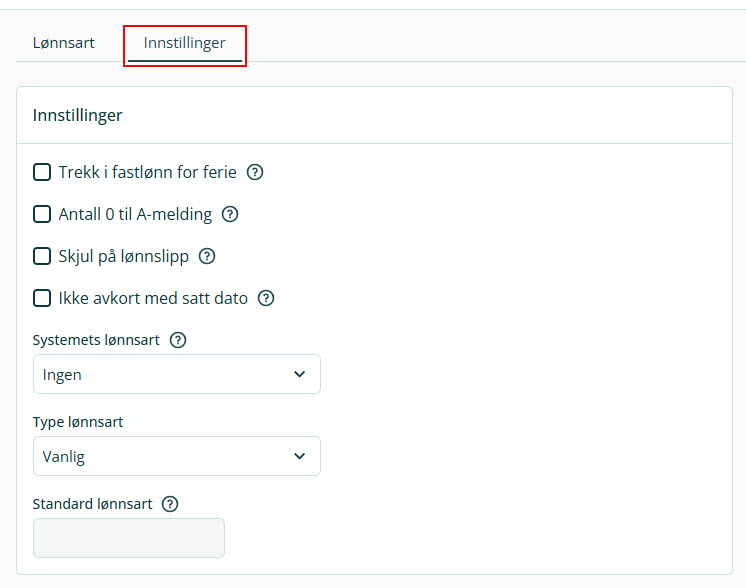Tick the Antall 0 til A-melding checkbox
746x588 pixels.
tap(42, 214)
